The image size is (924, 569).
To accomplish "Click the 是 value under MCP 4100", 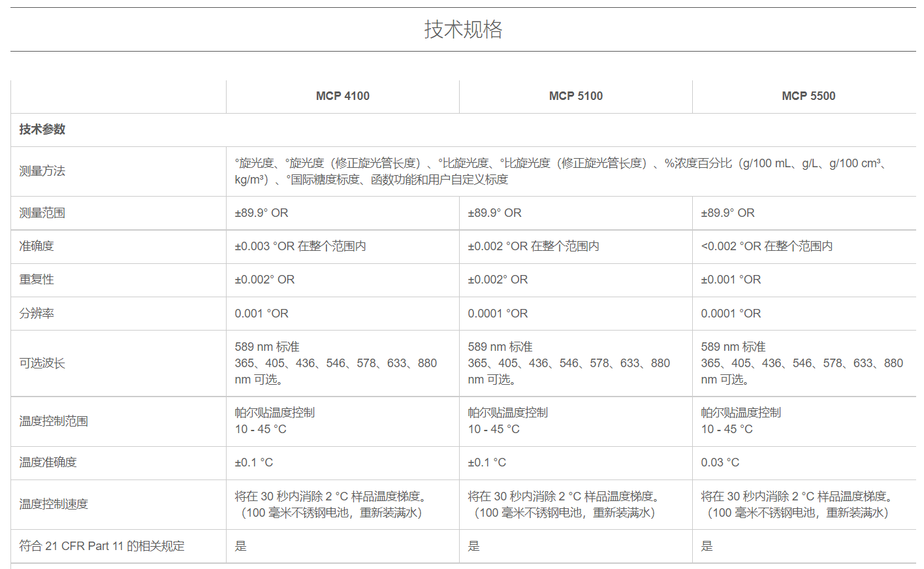I will point(240,546).
